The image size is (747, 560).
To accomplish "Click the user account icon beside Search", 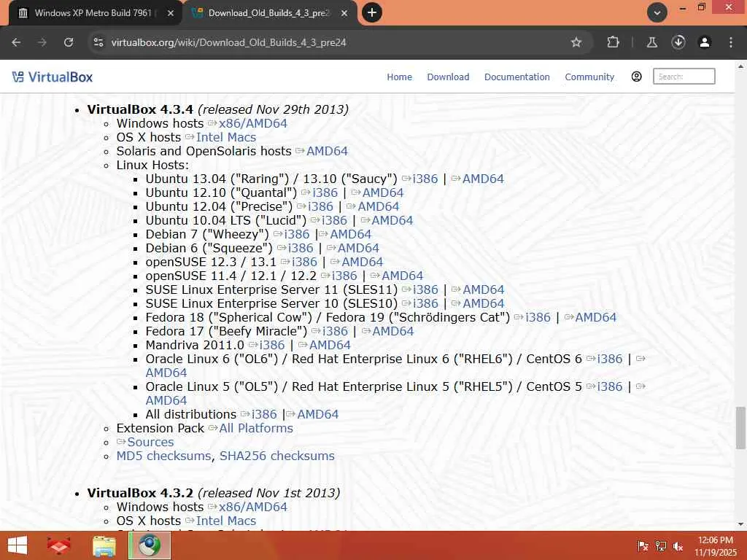I will click(x=636, y=76).
